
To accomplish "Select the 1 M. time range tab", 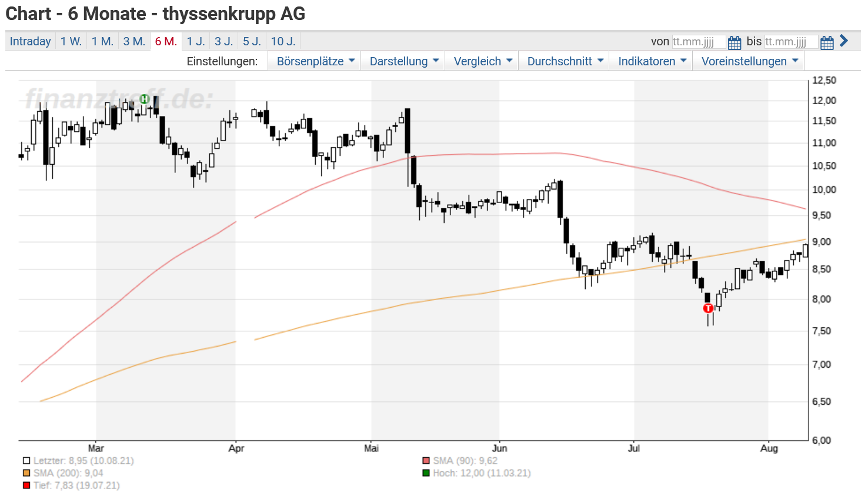I will click(x=102, y=41).
